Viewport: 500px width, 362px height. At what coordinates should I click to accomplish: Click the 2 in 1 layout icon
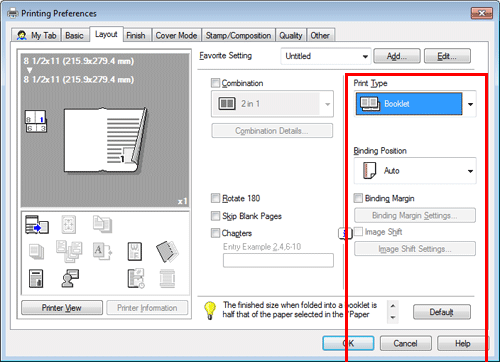click(x=227, y=104)
